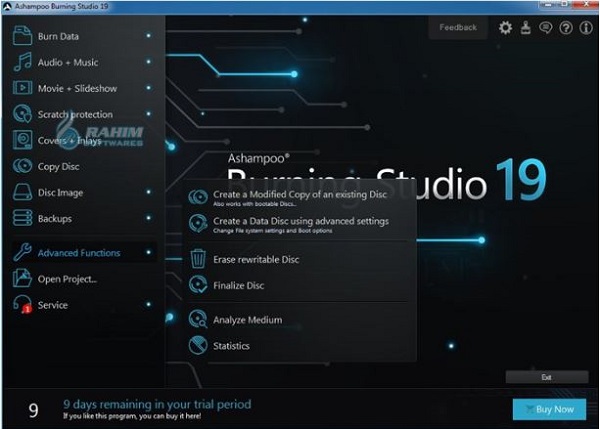Click the trial days counter number 9
This screenshot has width=600, height=429.
point(33,410)
